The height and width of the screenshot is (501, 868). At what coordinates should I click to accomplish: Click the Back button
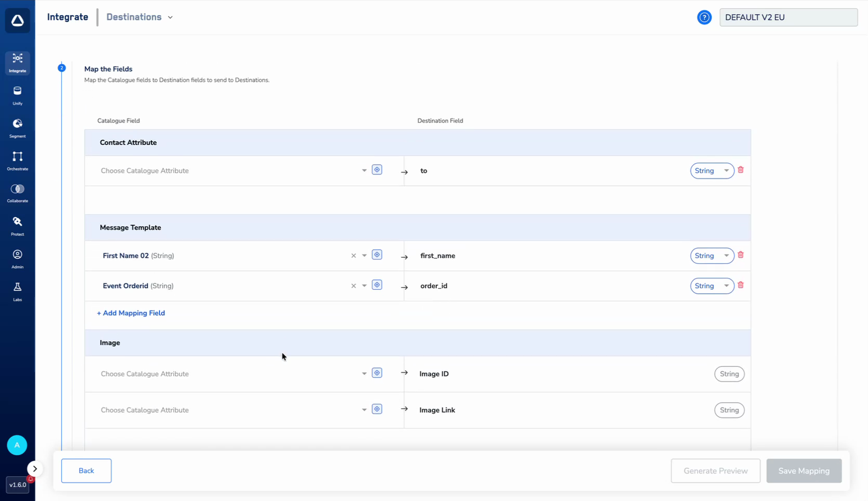[86, 471]
